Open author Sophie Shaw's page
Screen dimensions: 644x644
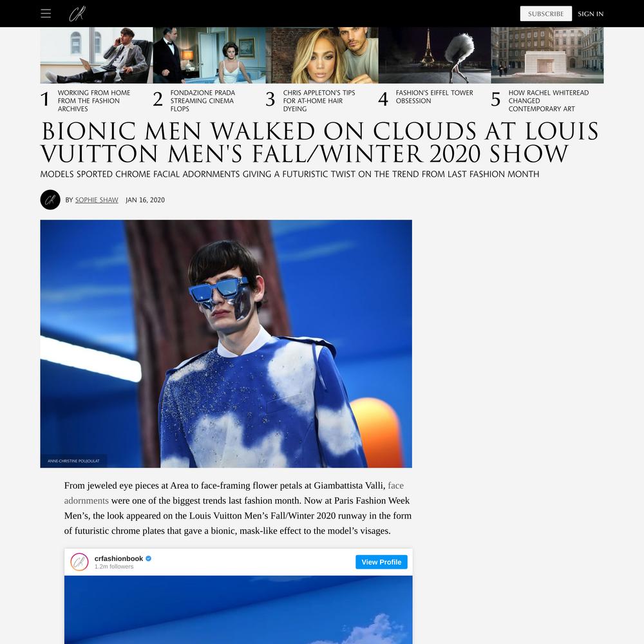point(97,200)
